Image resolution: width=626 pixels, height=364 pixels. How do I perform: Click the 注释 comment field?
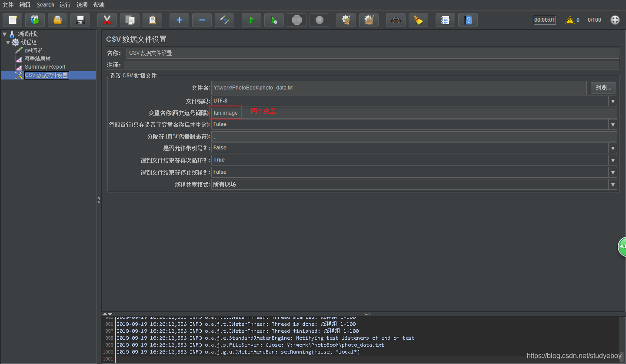(371, 65)
